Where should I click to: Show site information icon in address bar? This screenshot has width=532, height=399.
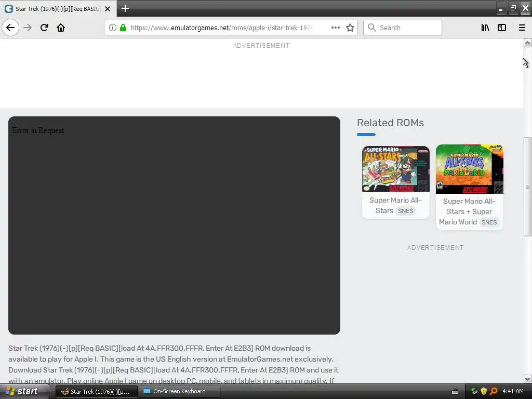[113, 28]
